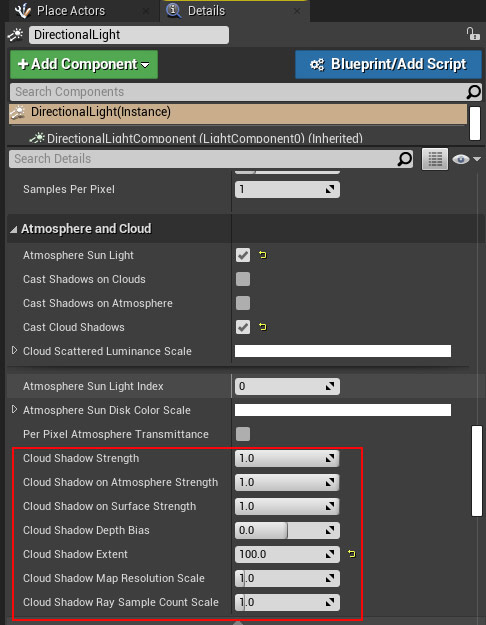Image resolution: width=486 pixels, height=625 pixels.
Task: Expand Atmosphere Sun Disk Color Scale
Action: coord(14,409)
